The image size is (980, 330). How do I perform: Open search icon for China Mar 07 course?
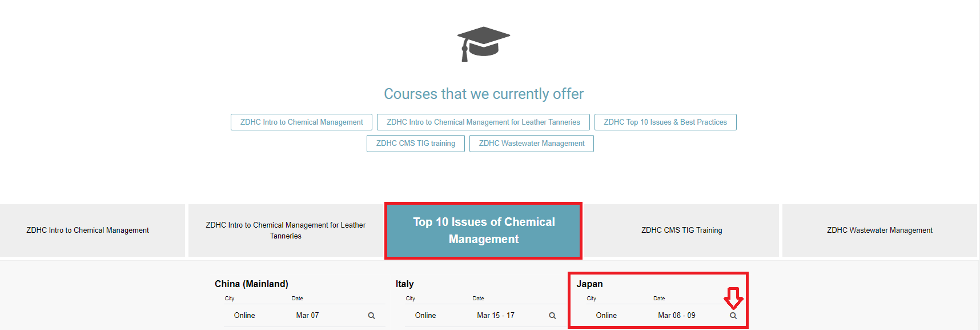pyautogui.click(x=371, y=316)
